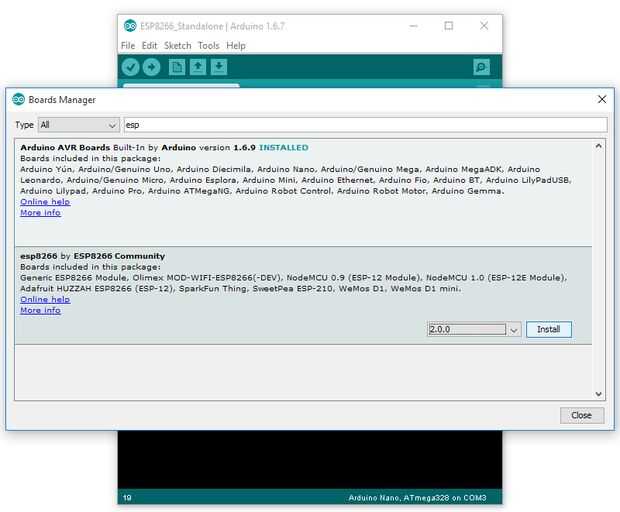
Task: Open the Edit menu in Arduino window
Action: point(149,45)
